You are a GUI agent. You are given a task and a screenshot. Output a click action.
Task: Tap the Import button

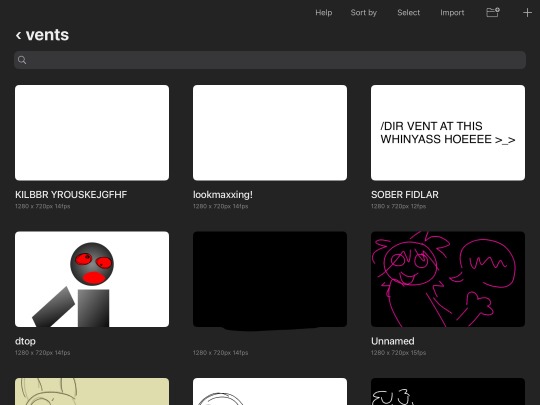[x=452, y=13]
